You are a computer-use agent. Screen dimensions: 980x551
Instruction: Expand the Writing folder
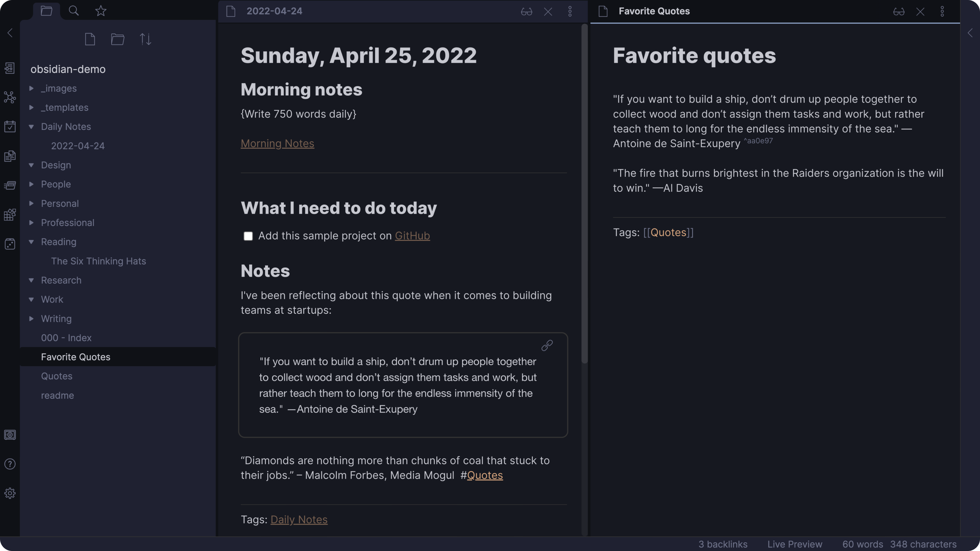click(x=31, y=319)
